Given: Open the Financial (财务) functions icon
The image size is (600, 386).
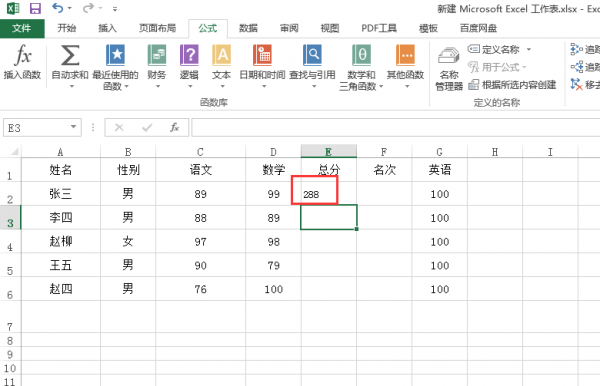Looking at the screenshot, I should point(157,55).
